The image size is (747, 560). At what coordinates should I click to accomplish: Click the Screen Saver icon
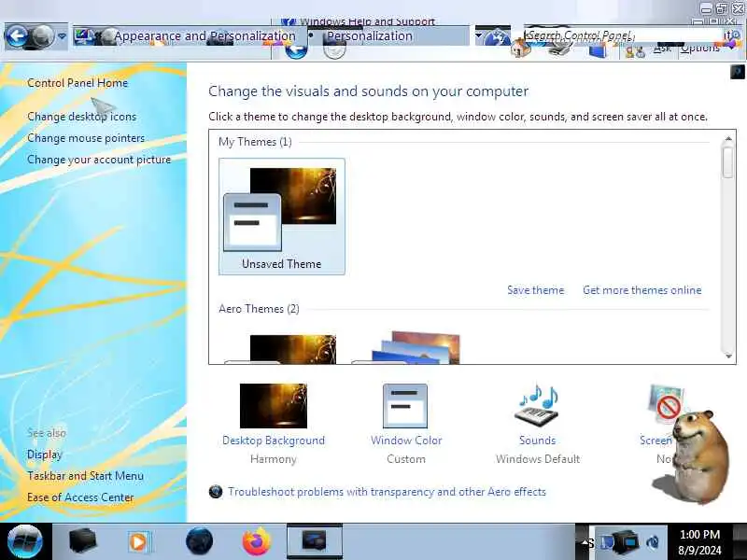tap(666, 404)
